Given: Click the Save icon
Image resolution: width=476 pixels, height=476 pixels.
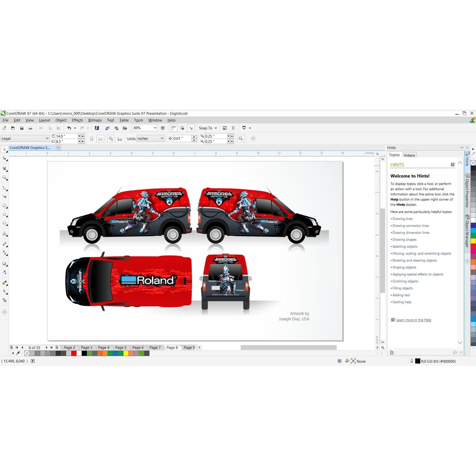Looking at the screenshot, I should pos(22,128).
